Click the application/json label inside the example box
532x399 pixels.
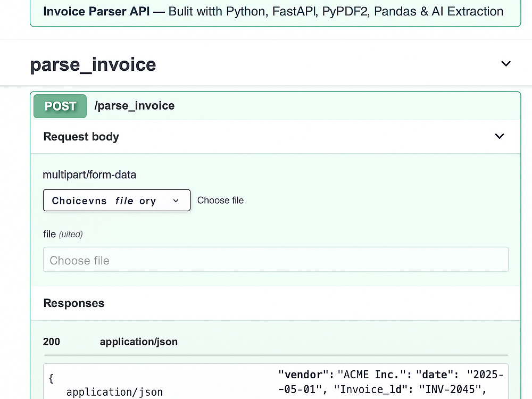pyautogui.click(x=114, y=392)
